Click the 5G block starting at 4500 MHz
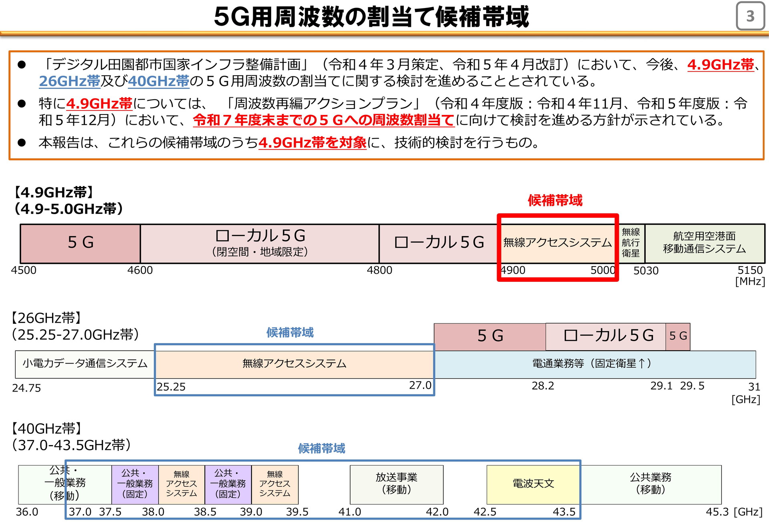The height and width of the screenshot is (532, 769). tap(80, 243)
